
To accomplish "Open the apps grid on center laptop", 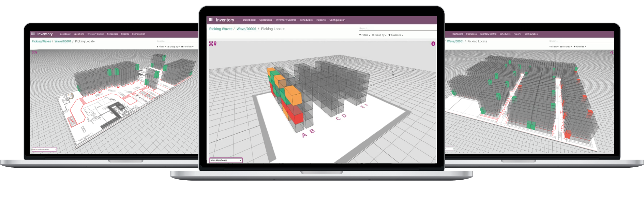I will click(211, 20).
